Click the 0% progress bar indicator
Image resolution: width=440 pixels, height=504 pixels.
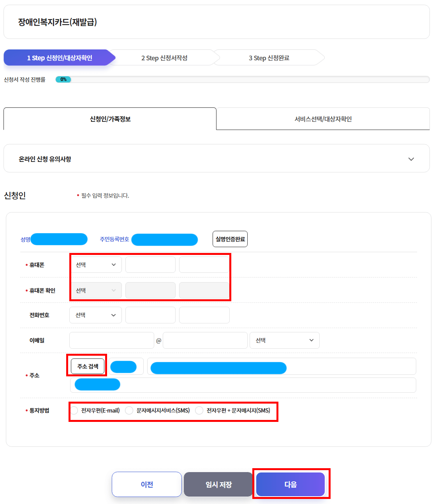[63, 79]
